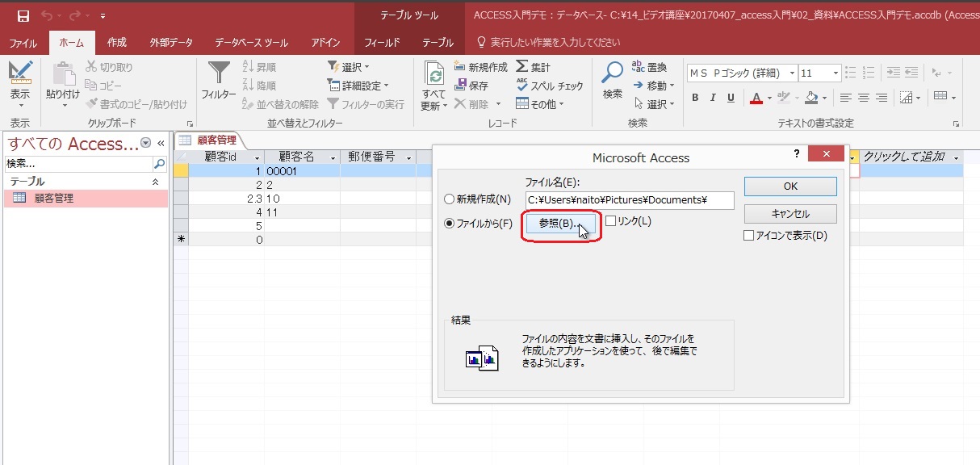Screen dimensions: 980x465
Task: Open the 選択 filter selection dropdown
Action: [x=349, y=67]
